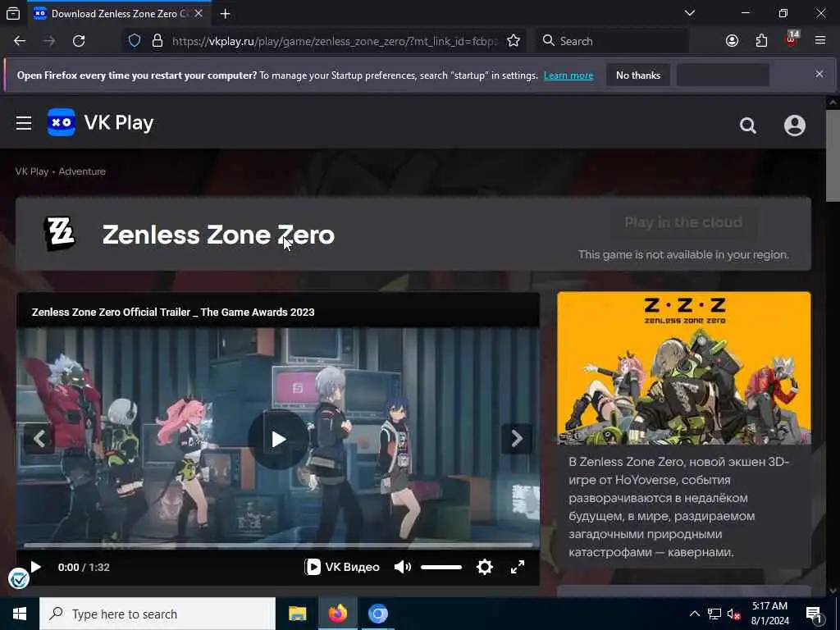Mute the video speaker icon
The height and width of the screenshot is (630, 840).
click(402, 567)
